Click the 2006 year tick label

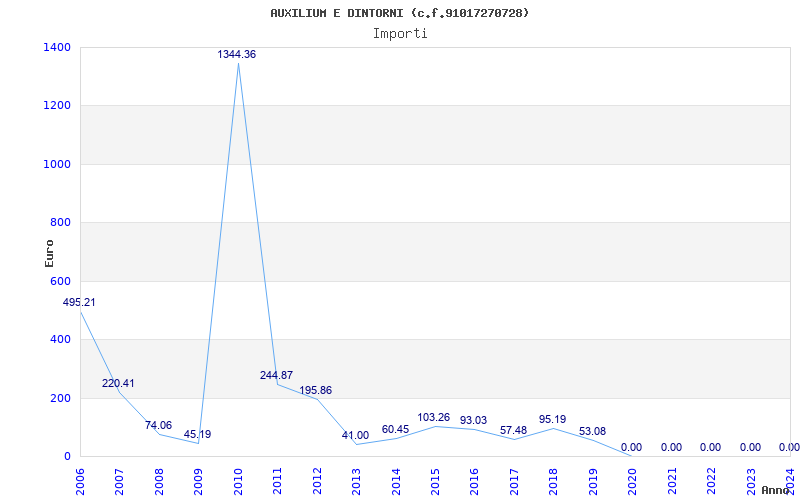[x=80, y=482]
